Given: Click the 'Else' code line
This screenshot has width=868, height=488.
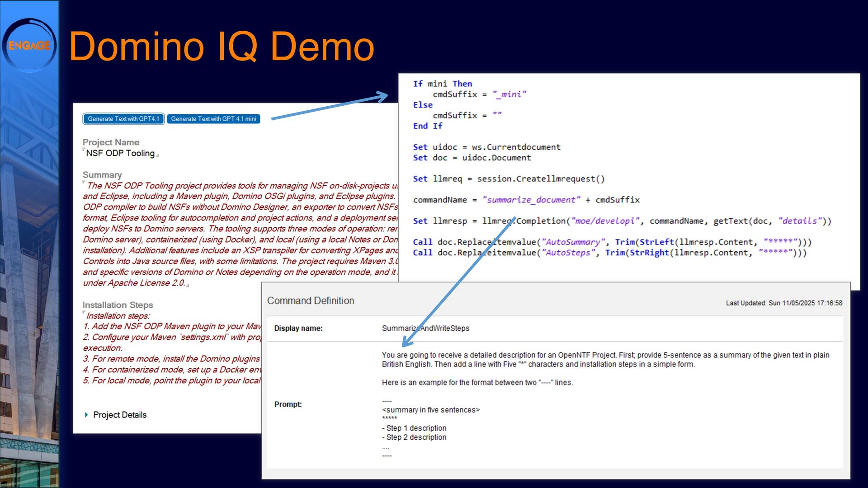Looking at the screenshot, I should [423, 105].
